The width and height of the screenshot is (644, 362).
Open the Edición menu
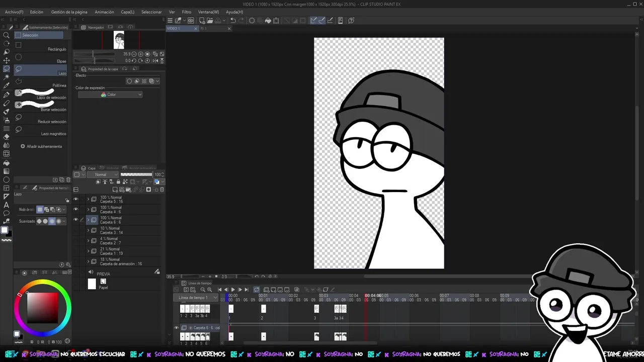[37, 12]
